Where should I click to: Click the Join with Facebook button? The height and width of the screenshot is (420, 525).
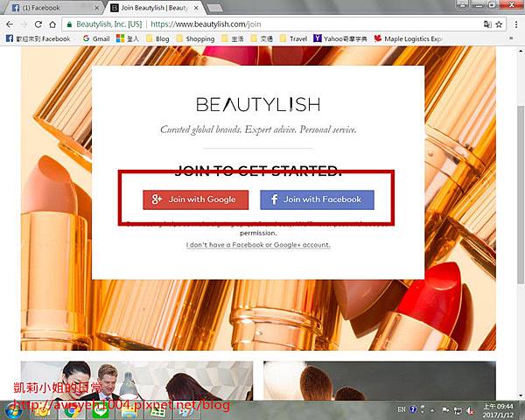[317, 199]
